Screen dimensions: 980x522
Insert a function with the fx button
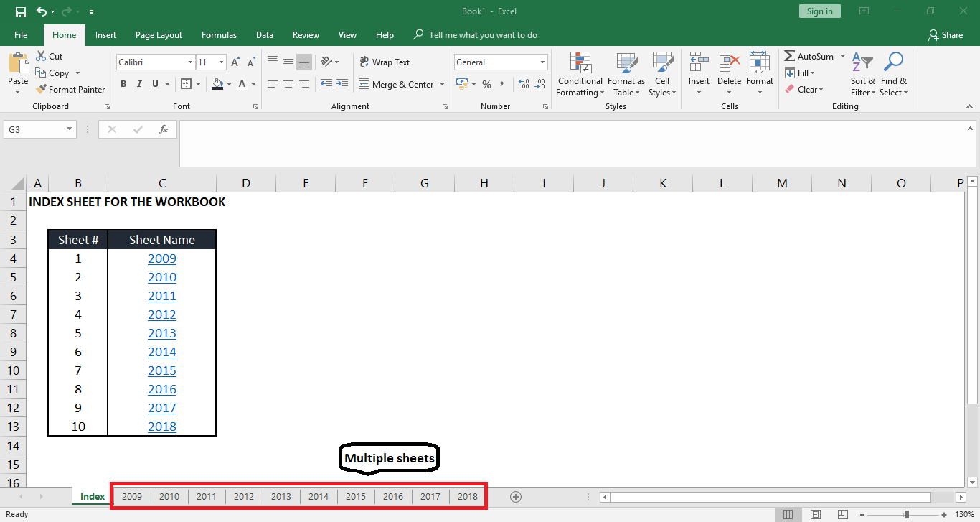pyautogui.click(x=164, y=129)
